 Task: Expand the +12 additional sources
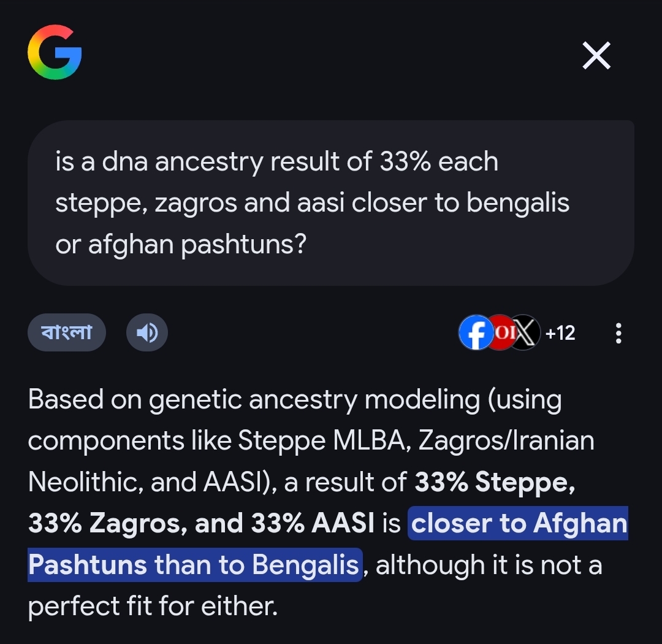pos(561,332)
